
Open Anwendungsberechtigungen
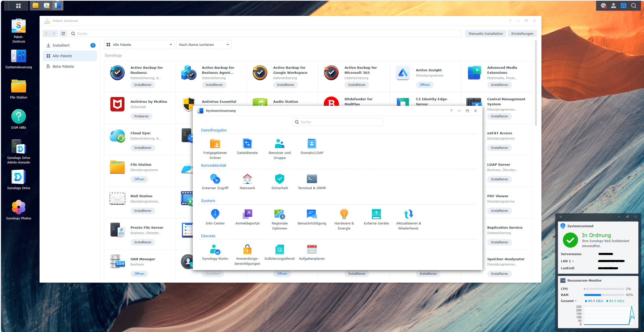(247, 255)
